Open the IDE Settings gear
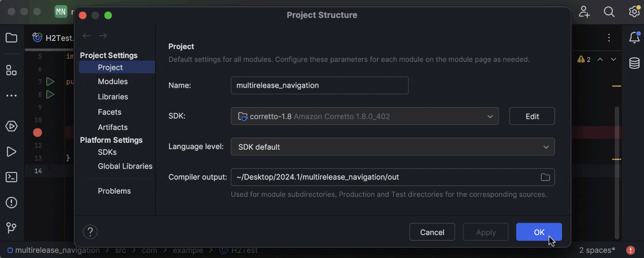 (x=635, y=12)
